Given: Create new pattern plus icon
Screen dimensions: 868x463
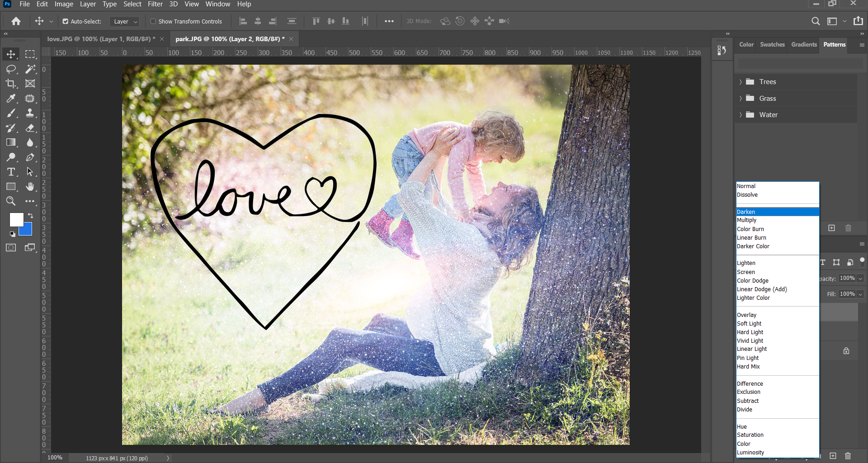Looking at the screenshot, I should (831, 228).
